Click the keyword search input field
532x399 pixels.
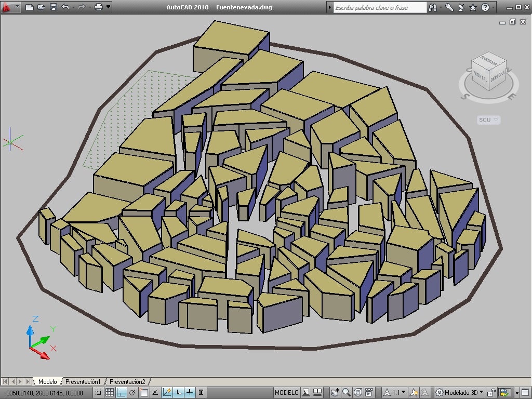coord(380,7)
